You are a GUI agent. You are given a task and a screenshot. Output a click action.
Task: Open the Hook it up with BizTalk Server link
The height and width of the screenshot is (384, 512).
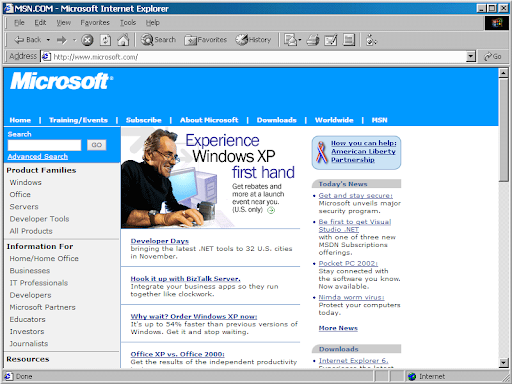click(185, 279)
